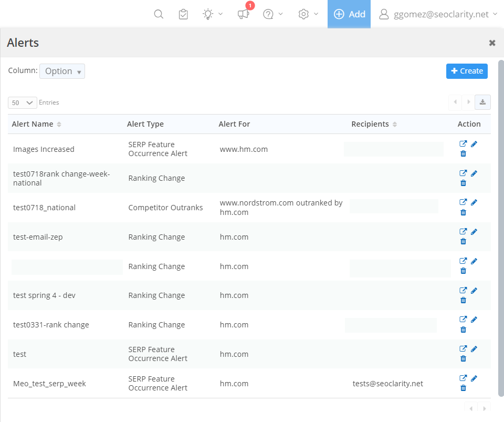Open the clipboard tasks icon

point(183,14)
